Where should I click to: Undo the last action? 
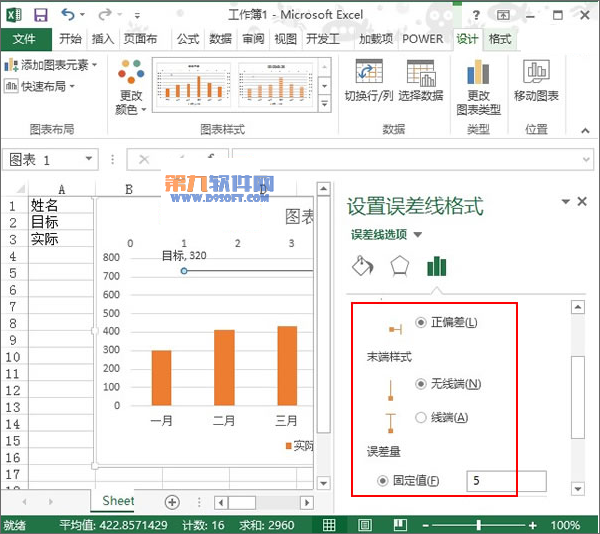(x=68, y=15)
